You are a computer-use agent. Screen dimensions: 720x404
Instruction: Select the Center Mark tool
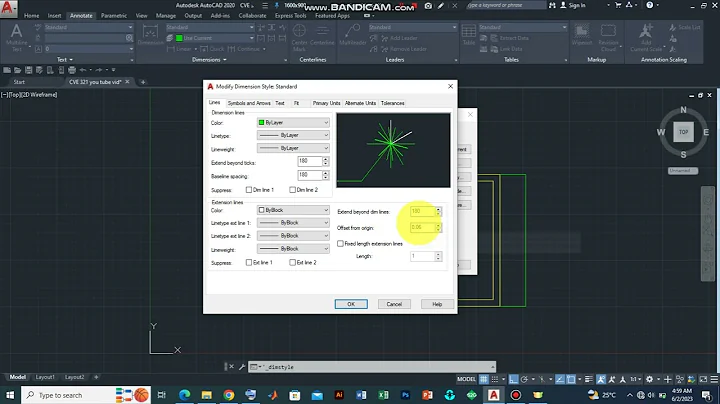pyautogui.click(x=299, y=32)
